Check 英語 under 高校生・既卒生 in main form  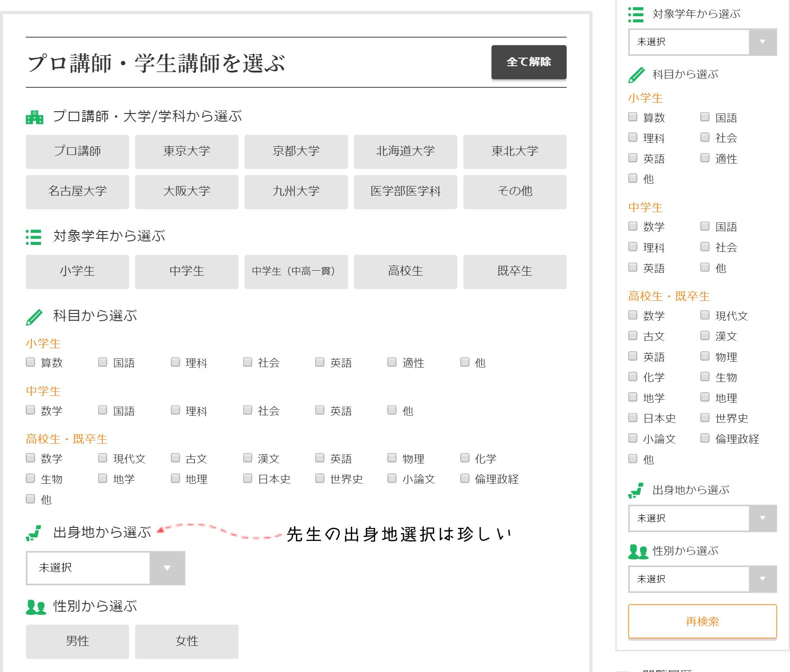pyautogui.click(x=320, y=458)
